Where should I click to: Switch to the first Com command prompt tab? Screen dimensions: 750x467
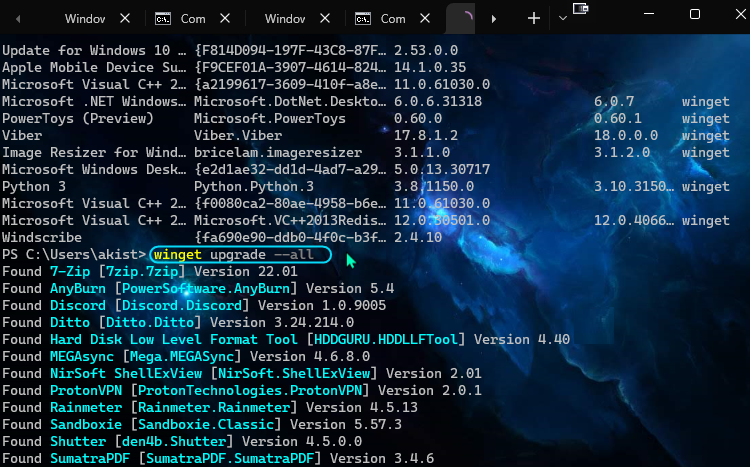pos(193,19)
